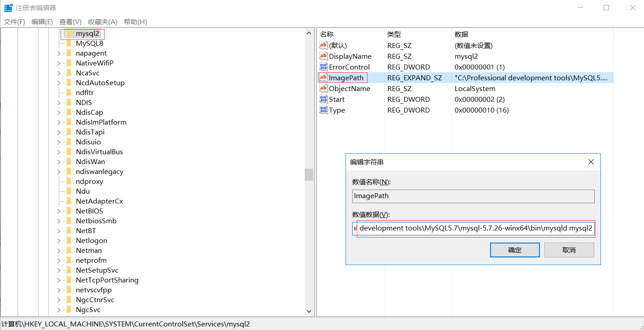The image size is (644, 330).
Task: Expand the NcaSvc tree node
Action: pos(59,73)
